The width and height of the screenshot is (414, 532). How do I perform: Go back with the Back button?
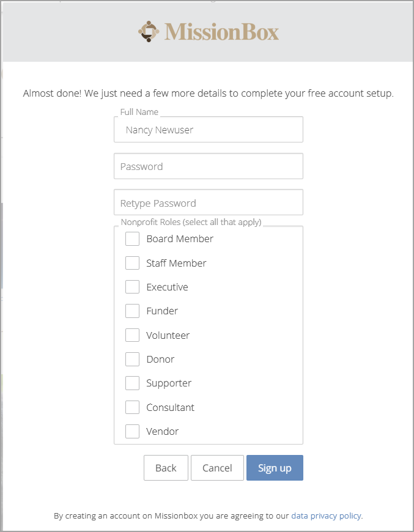point(166,468)
